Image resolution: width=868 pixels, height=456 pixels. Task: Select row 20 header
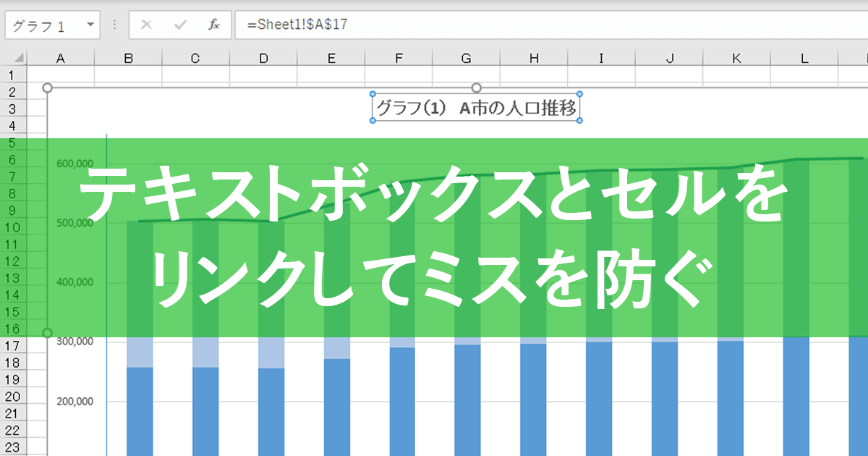13,397
